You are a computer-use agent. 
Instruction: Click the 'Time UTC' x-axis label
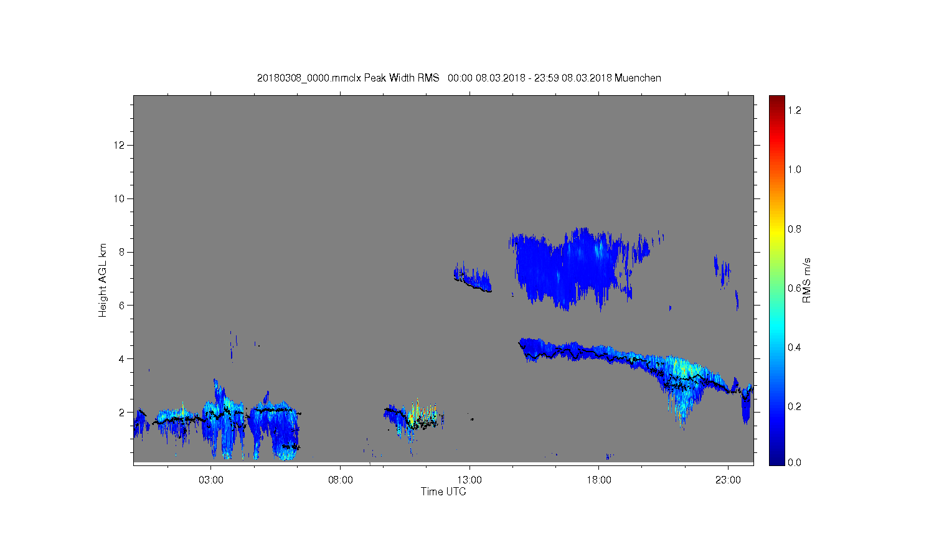pyautogui.click(x=443, y=492)
